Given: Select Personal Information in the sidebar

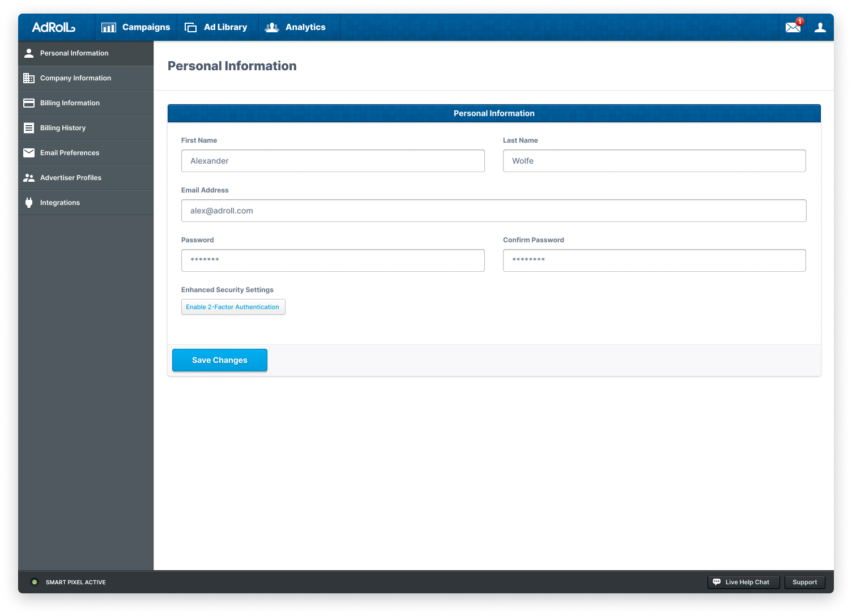Looking at the screenshot, I should [74, 53].
